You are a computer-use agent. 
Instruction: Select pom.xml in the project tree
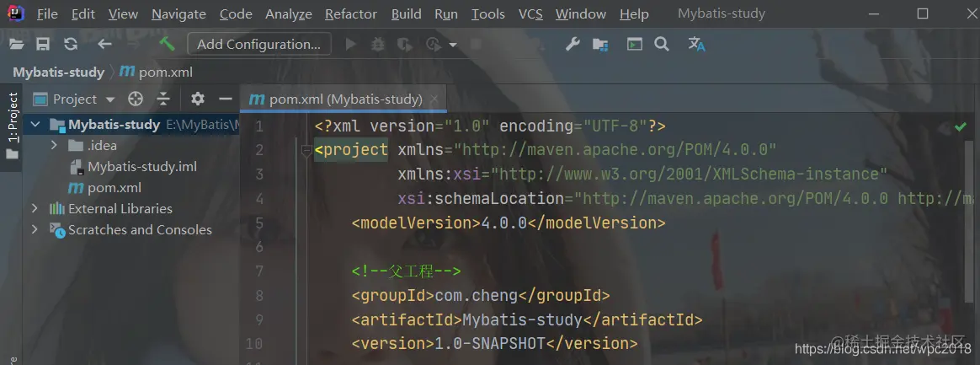tap(104, 188)
